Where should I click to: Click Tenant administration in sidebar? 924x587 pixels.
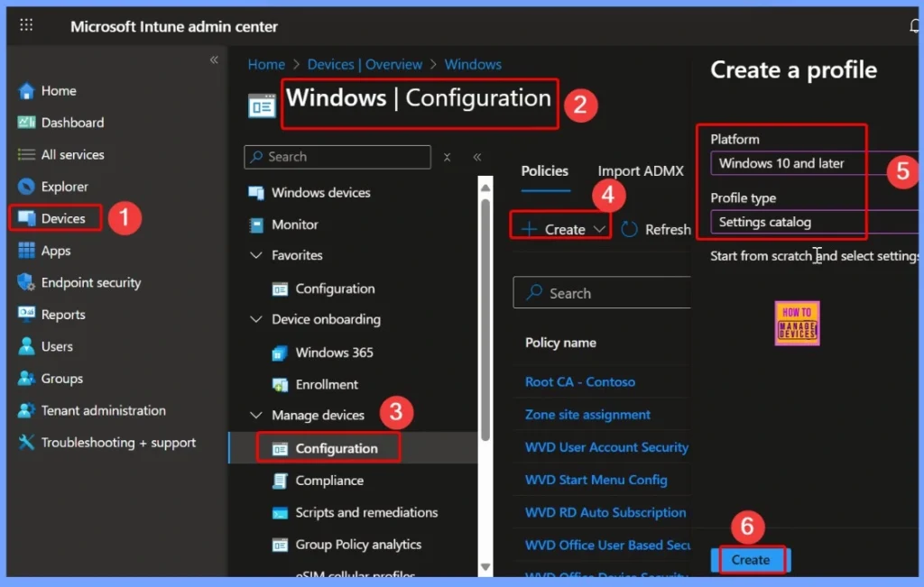point(103,410)
